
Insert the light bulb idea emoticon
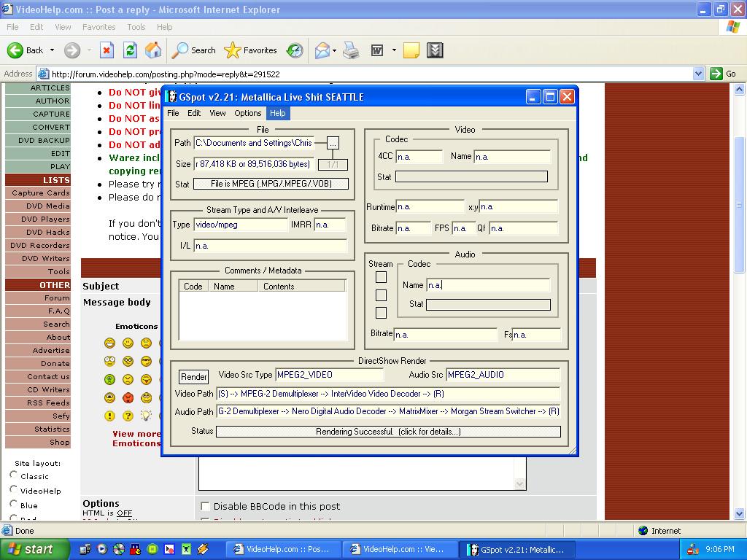point(146,416)
